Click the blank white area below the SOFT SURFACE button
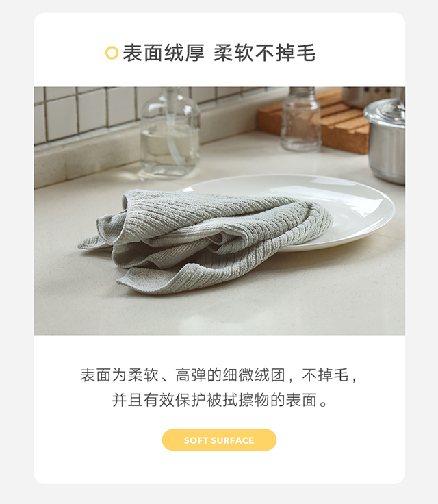The image size is (438, 504). pyautogui.click(x=219, y=468)
